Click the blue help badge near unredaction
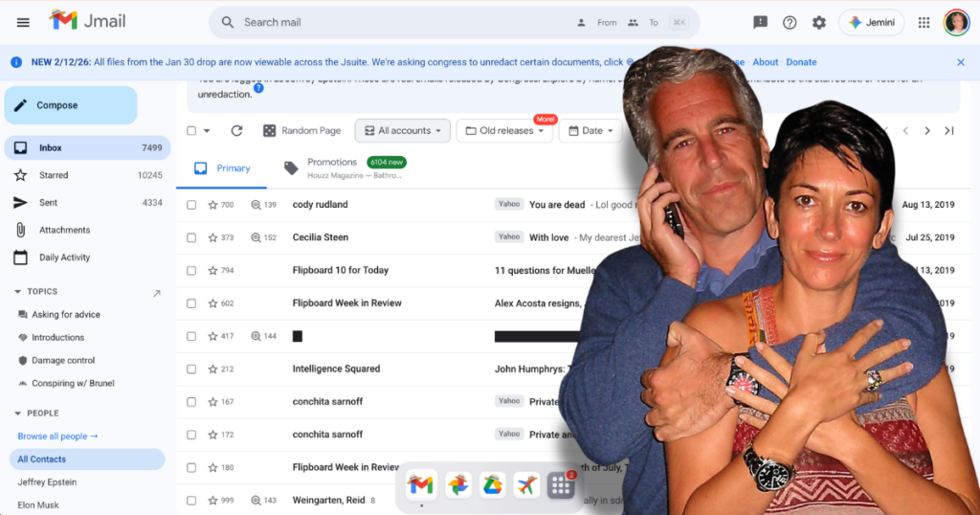This screenshot has height=515, width=980. point(258,88)
